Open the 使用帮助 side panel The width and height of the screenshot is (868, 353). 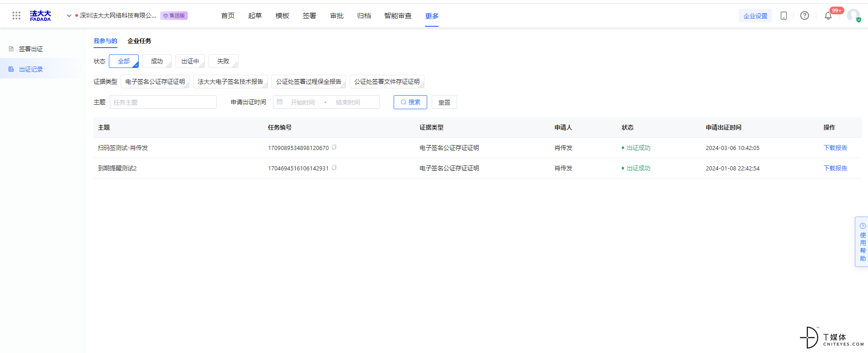[x=862, y=242]
